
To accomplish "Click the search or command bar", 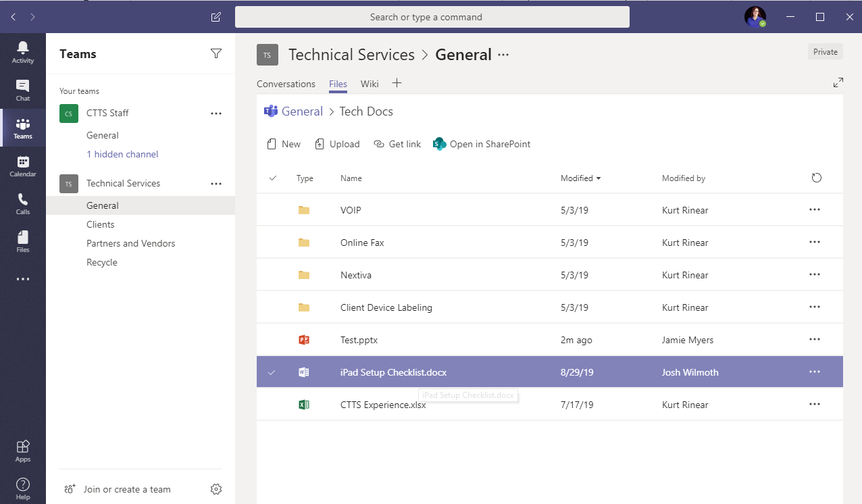I will [432, 17].
